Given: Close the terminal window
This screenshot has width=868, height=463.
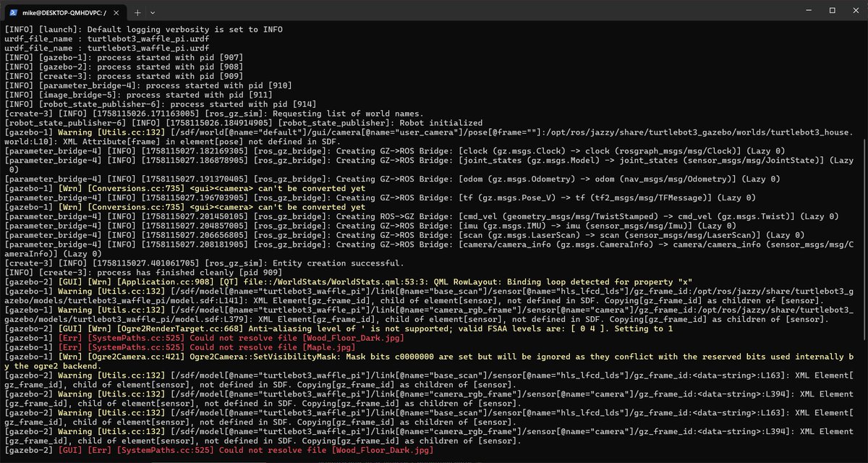Looking at the screenshot, I should [854, 10].
